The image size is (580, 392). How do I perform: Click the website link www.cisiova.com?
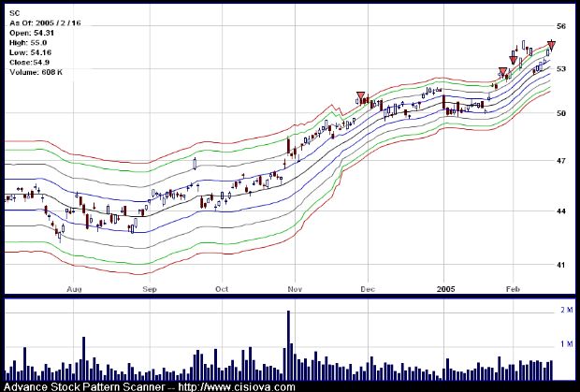pos(237,387)
